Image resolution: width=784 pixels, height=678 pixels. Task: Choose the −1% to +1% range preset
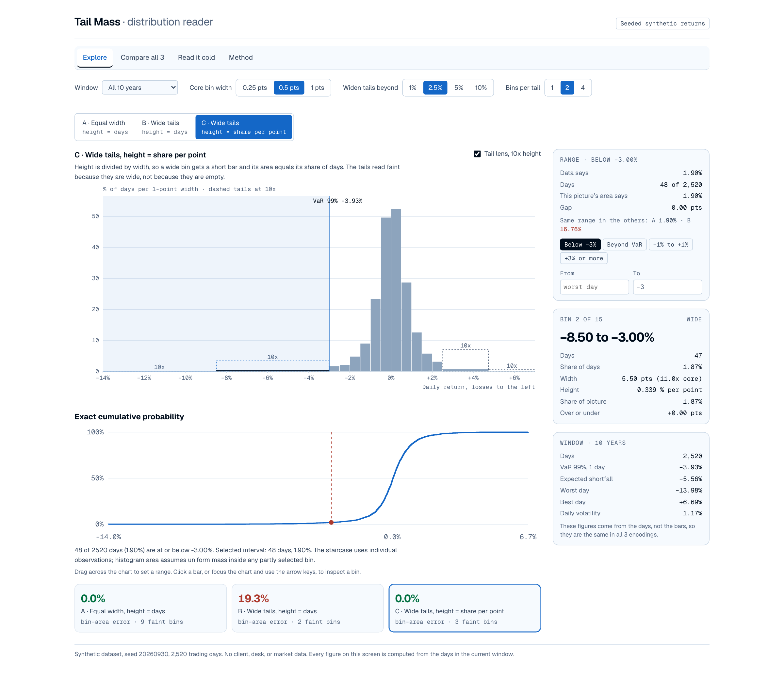pyautogui.click(x=671, y=244)
